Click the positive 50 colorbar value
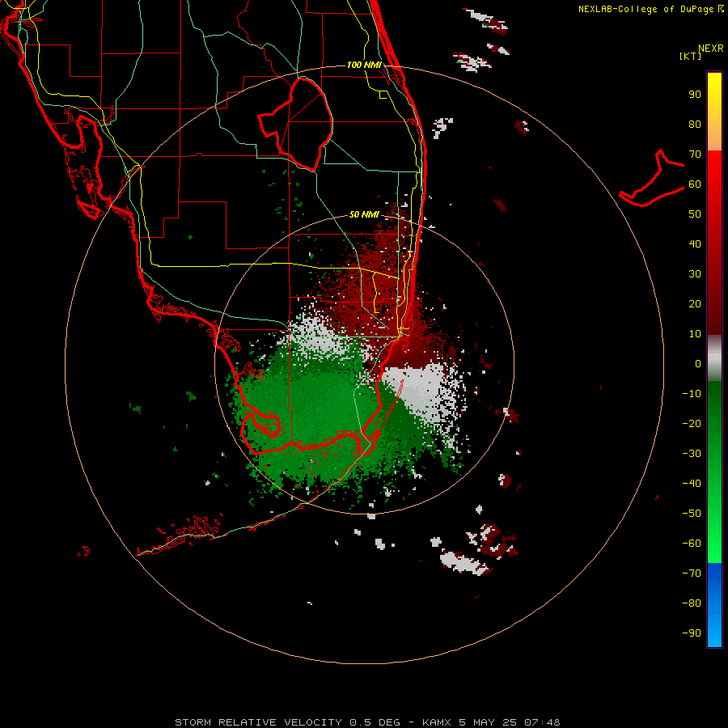 [x=695, y=214]
